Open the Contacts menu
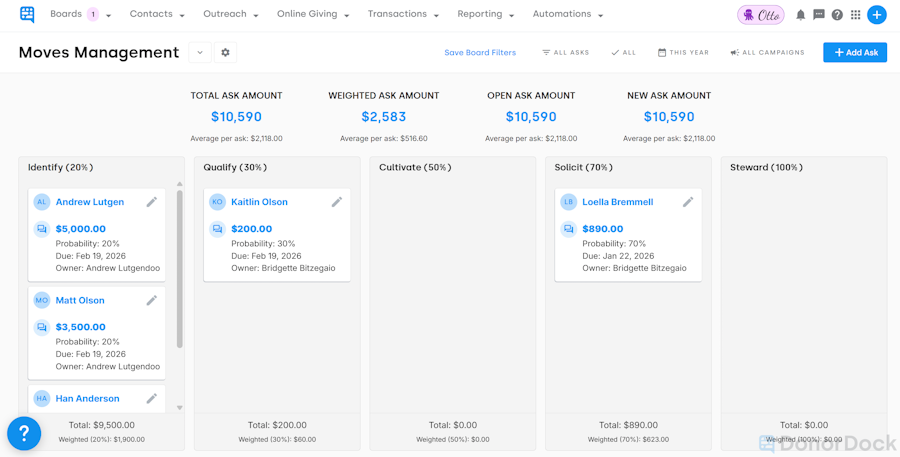Viewport: 900px width, 457px height. click(x=157, y=14)
